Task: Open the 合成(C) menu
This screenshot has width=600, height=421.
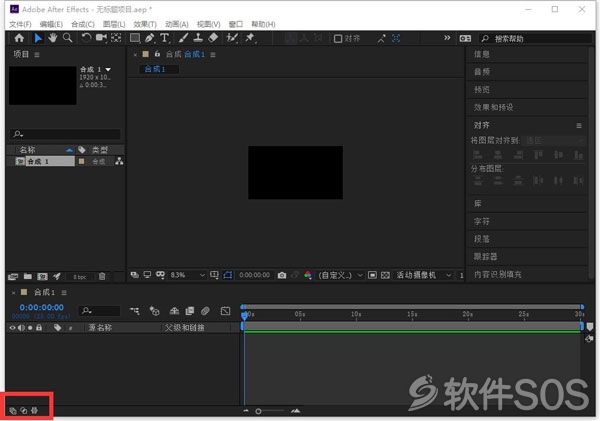Action: coord(83,24)
